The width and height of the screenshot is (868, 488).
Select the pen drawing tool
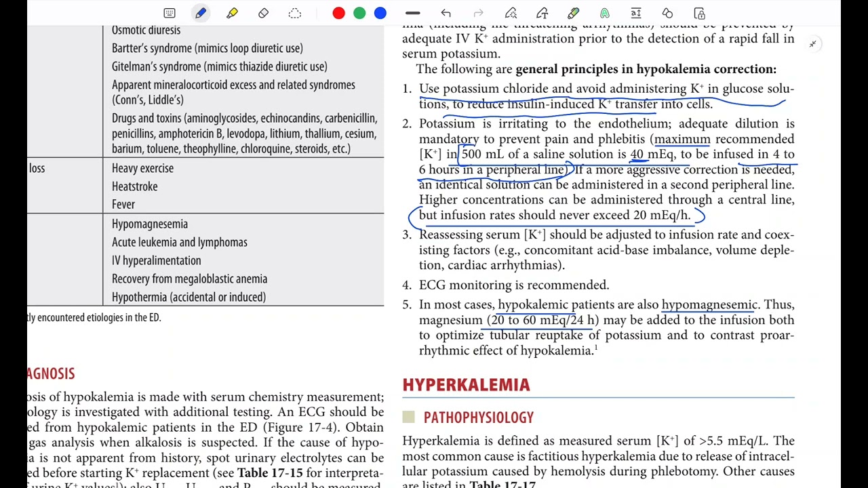[201, 13]
